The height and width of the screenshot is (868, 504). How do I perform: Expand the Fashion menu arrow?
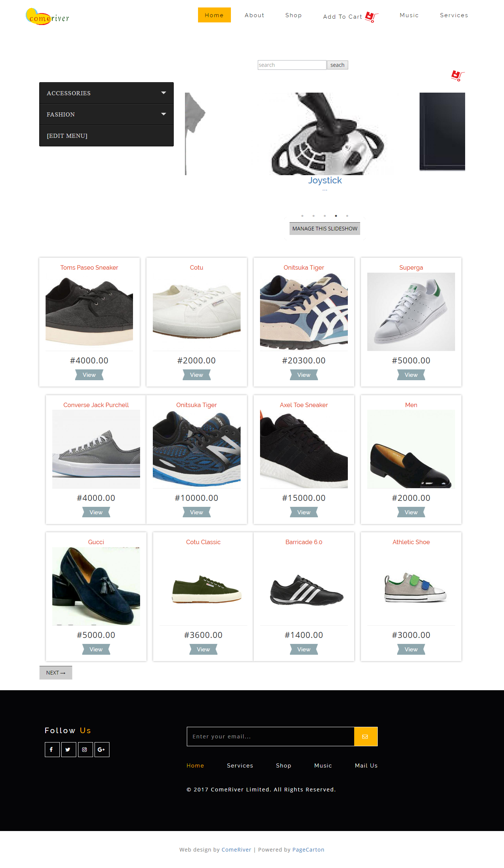[x=163, y=114]
